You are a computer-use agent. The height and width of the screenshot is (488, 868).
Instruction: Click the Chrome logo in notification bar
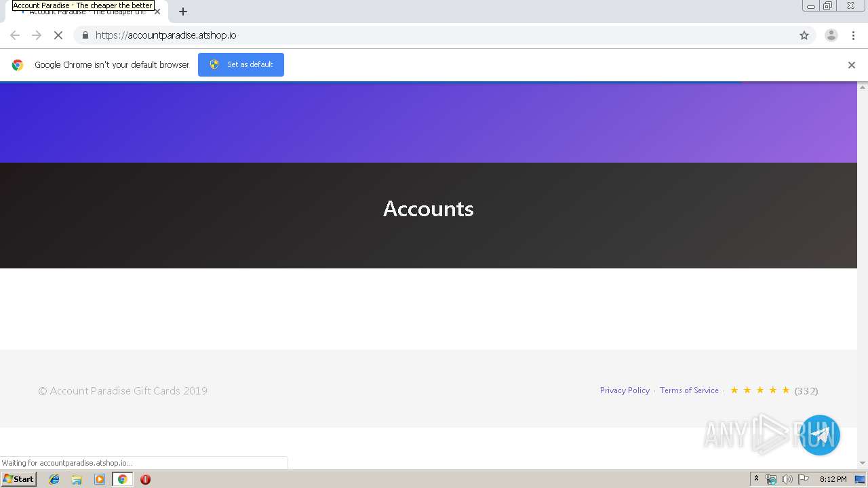(18, 65)
